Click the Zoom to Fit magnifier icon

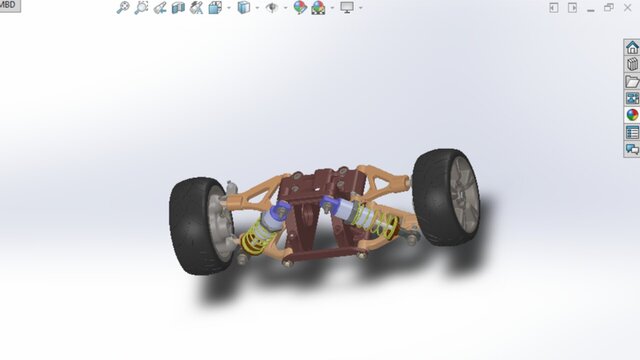coord(123,7)
